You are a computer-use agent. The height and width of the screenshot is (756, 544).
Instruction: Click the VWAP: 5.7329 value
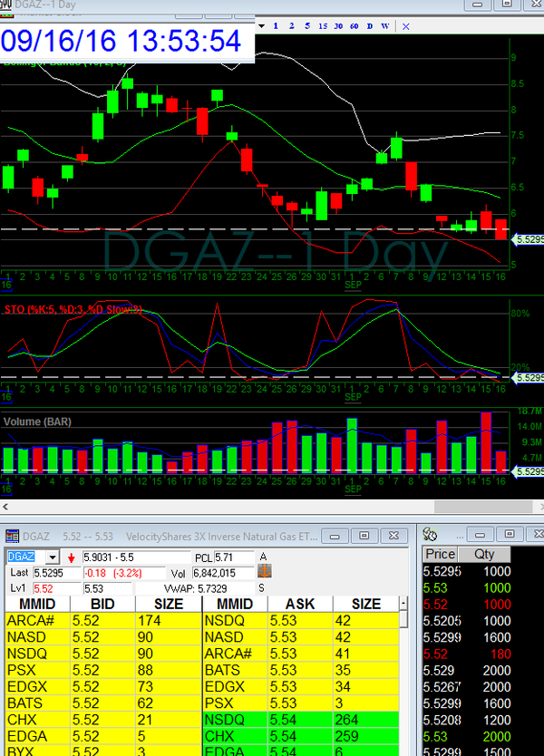(195, 588)
